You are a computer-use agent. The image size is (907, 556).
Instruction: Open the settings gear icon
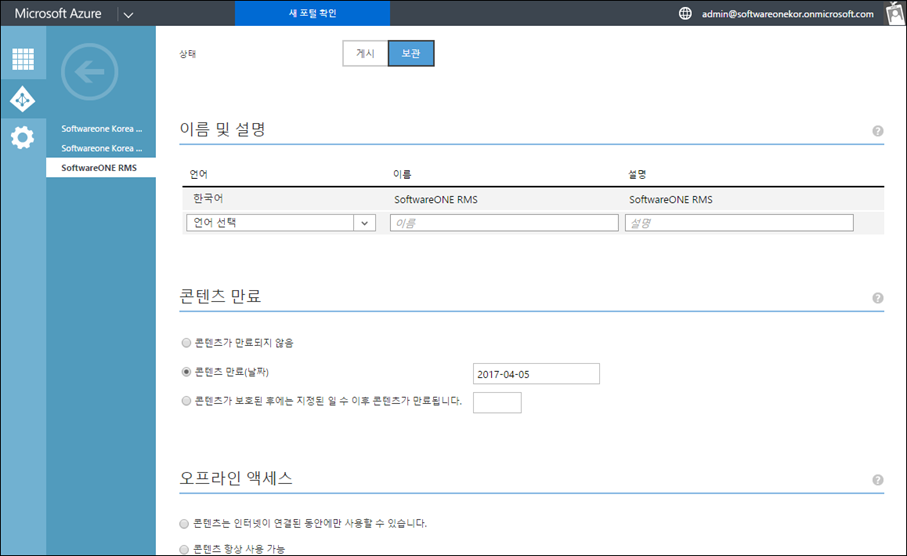point(23,138)
